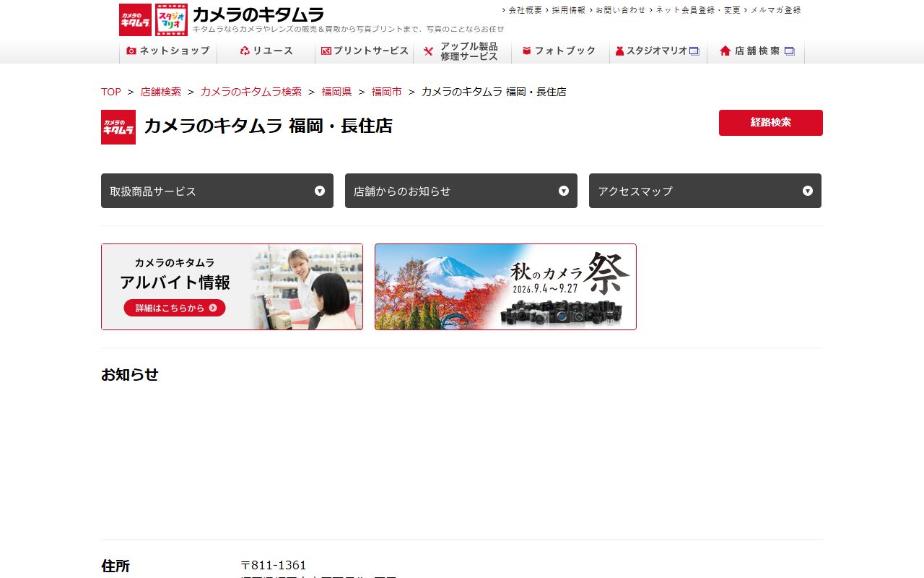This screenshot has height=578, width=924.
Task: Click the Studio Mario logo in header
Action: (x=171, y=20)
